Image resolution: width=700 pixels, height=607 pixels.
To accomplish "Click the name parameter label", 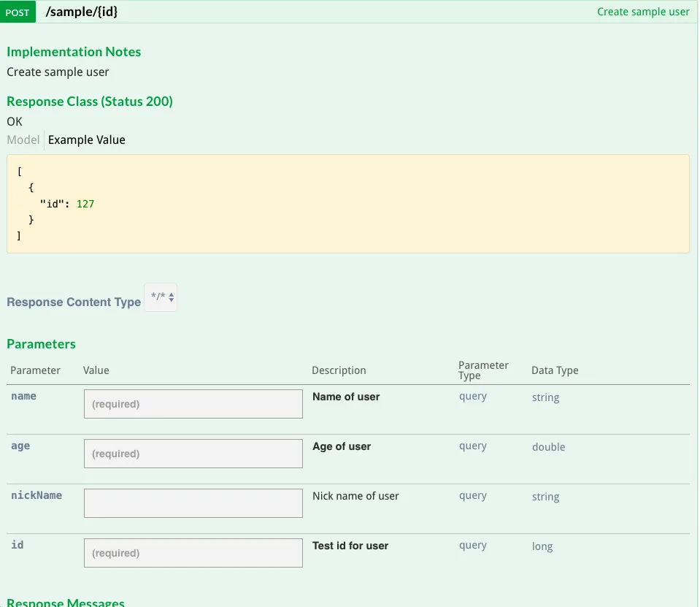I will point(23,396).
